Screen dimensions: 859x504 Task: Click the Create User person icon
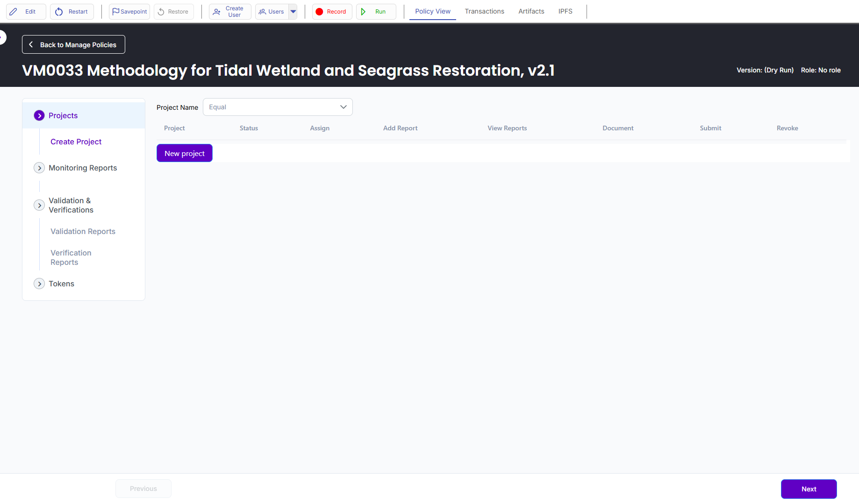point(216,12)
